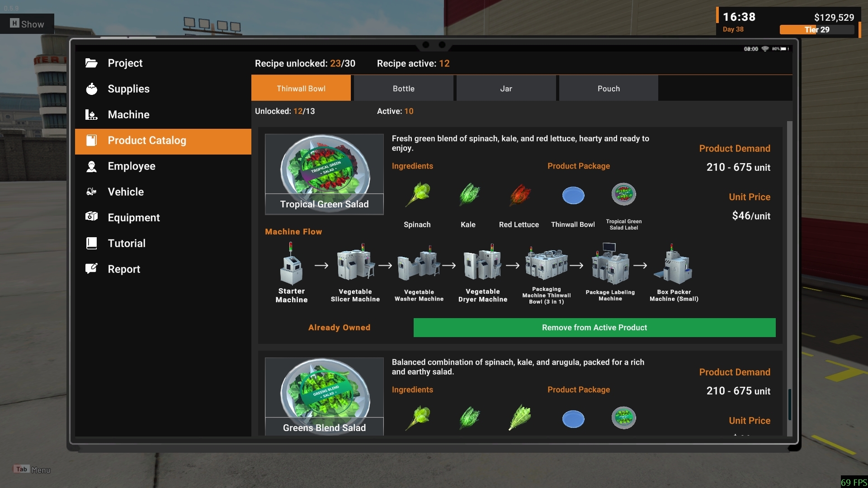Select the Thinwall Bowl package icon
This screenshot has width=868, height=488.
coord(573,196)
